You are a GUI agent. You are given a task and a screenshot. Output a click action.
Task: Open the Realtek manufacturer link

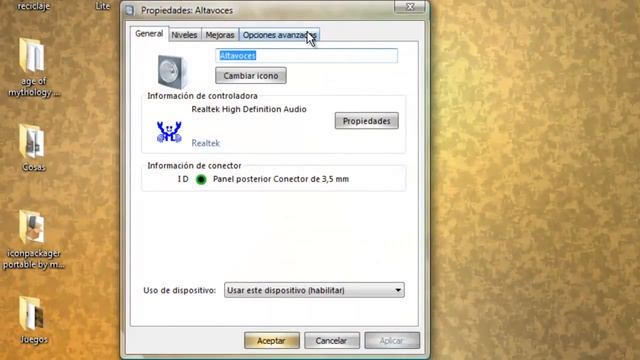pyautogui.click(x=206, y=143)
